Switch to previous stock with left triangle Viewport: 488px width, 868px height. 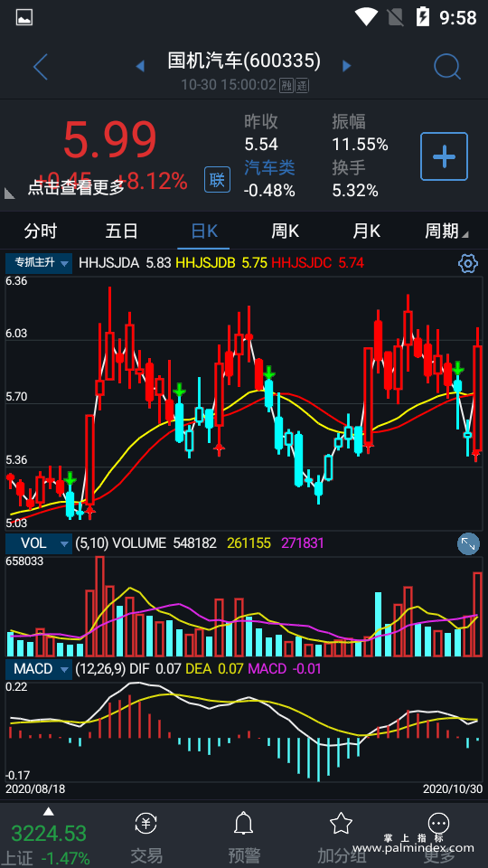(x=140, y=66)
